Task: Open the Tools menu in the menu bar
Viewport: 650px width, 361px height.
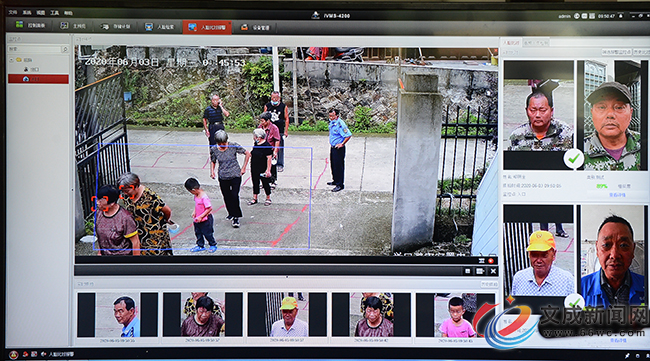Action: click(55, 13)
